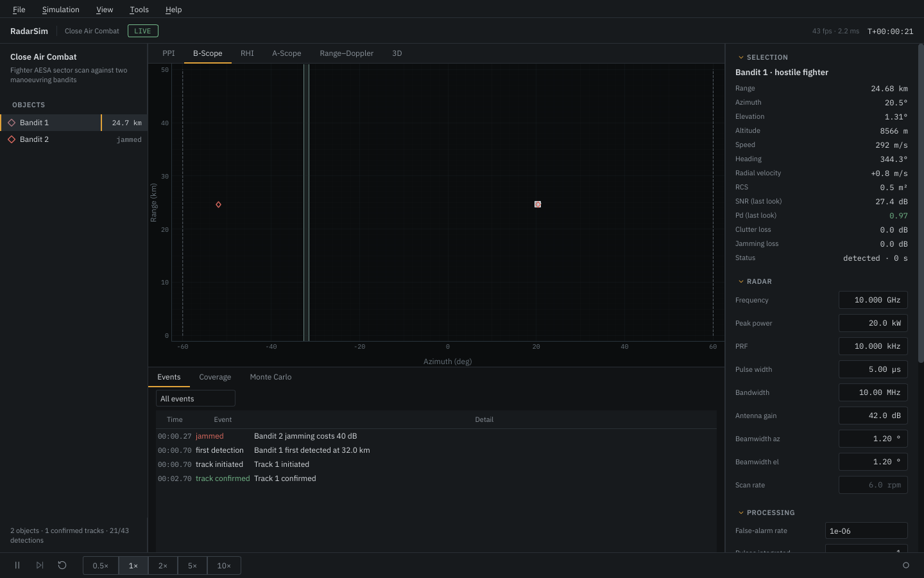Reset the simulation with restart icon

[62, 565]
